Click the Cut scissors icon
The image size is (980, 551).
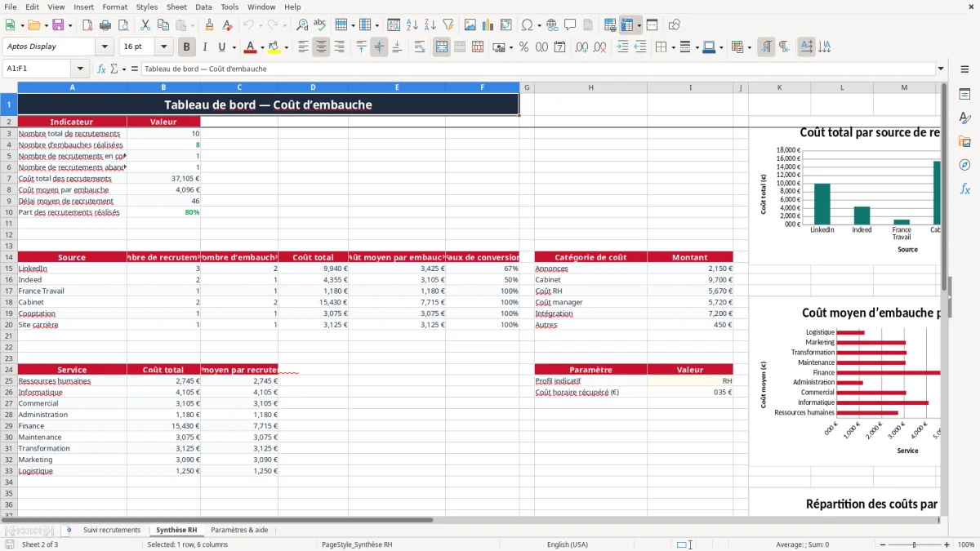click(145, 25)
